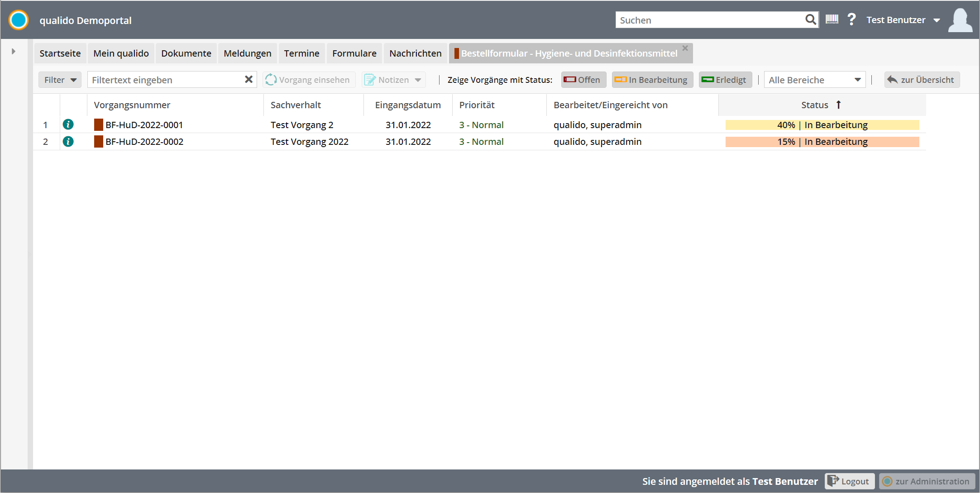Click the Logout button
The image size is (980, 493).
849,481
